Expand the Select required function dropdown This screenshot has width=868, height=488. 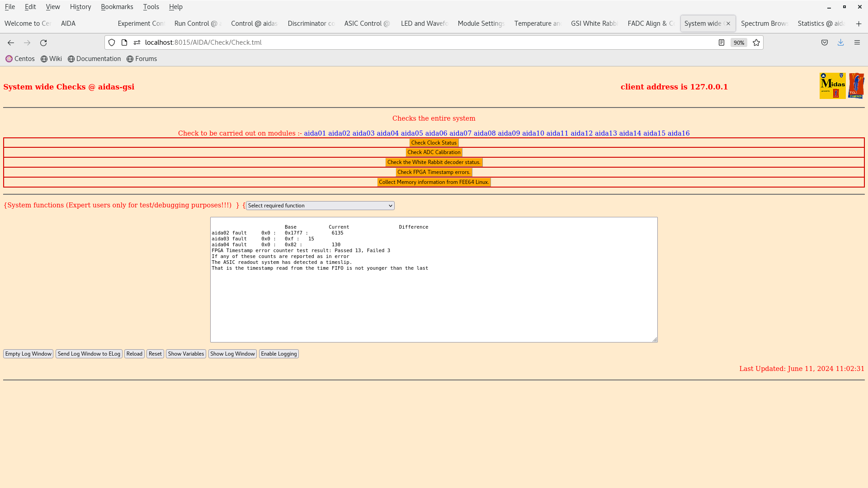(x=320, y=206)
